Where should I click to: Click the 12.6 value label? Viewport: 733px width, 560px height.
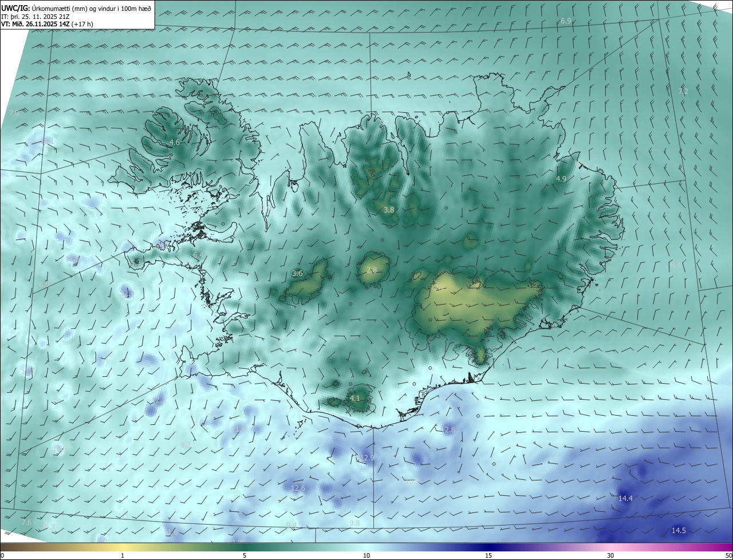(x=298, y=488)
